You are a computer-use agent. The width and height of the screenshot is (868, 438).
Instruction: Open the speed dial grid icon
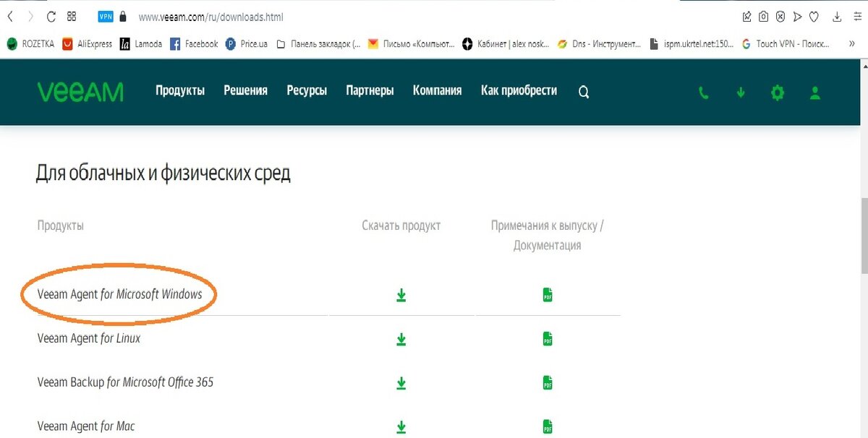click(72, 16)
